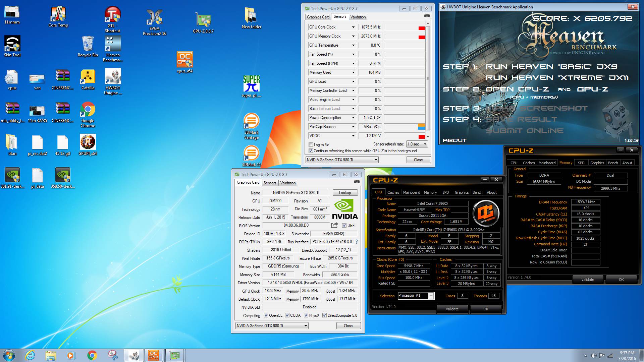Viewport: 644px width, 362px height.
Task: Open GPU selector in Graphics Card window
Action: tap(272, 326)
